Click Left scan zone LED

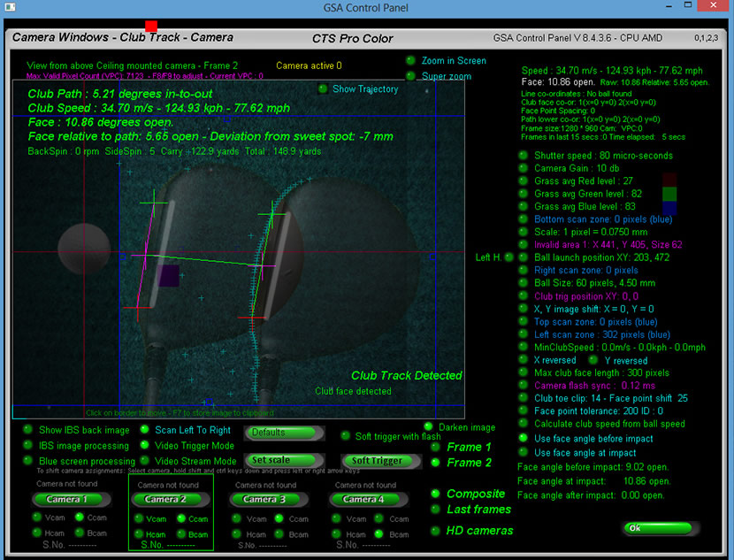[524, 334]
